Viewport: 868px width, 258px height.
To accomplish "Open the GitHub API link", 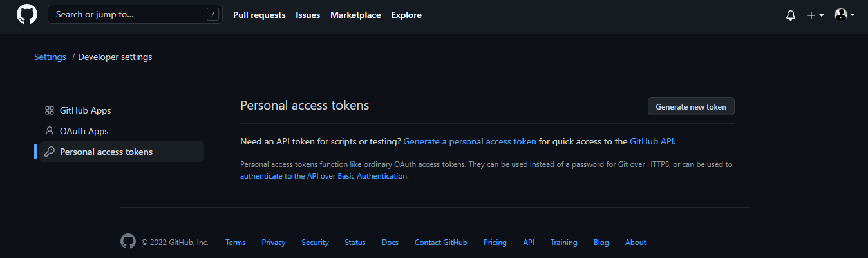I will (x=652, y=141).
